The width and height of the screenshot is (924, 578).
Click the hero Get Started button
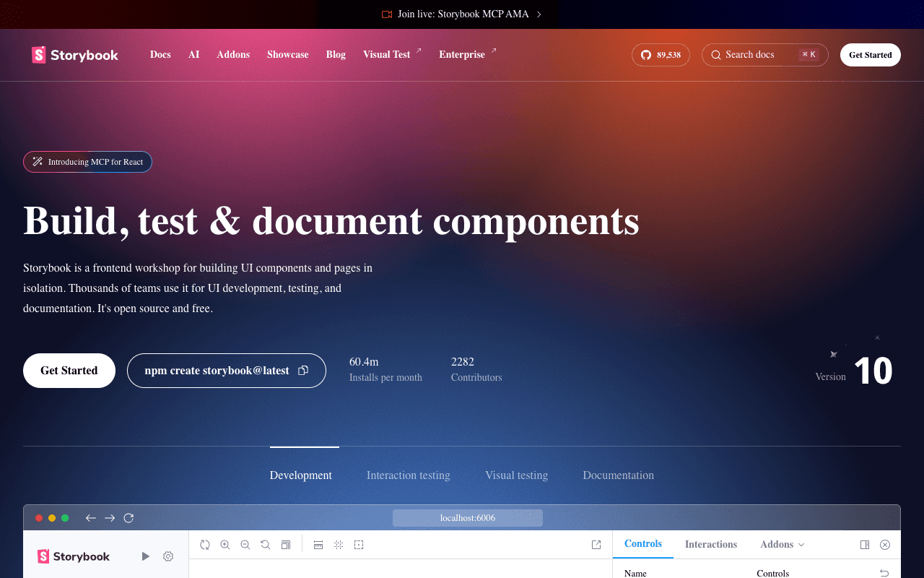69,371
